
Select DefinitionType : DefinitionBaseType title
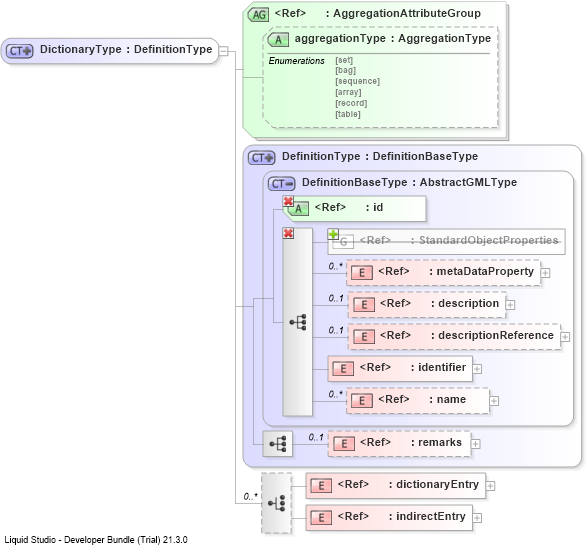tap(380, 156)
